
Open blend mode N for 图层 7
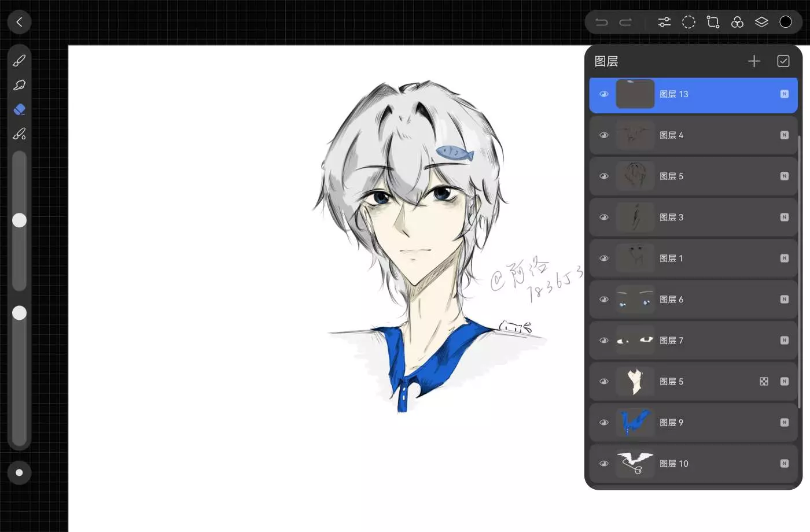point(784,341)
